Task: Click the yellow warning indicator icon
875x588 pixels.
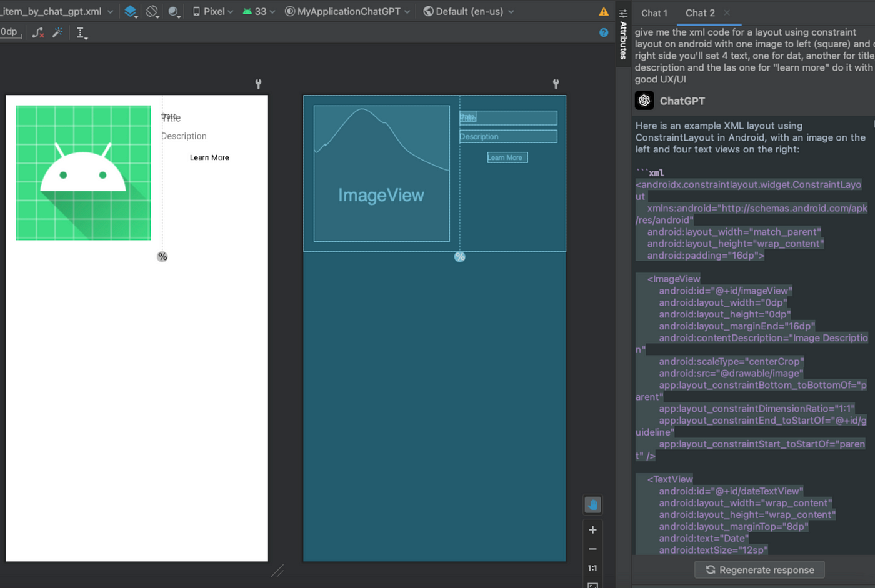Action: (604, 12)
